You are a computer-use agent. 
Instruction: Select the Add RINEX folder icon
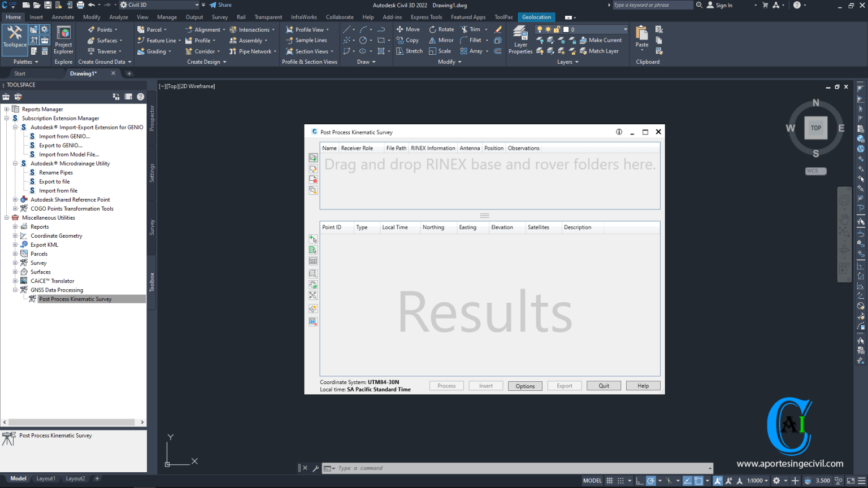tap(313, 158)
